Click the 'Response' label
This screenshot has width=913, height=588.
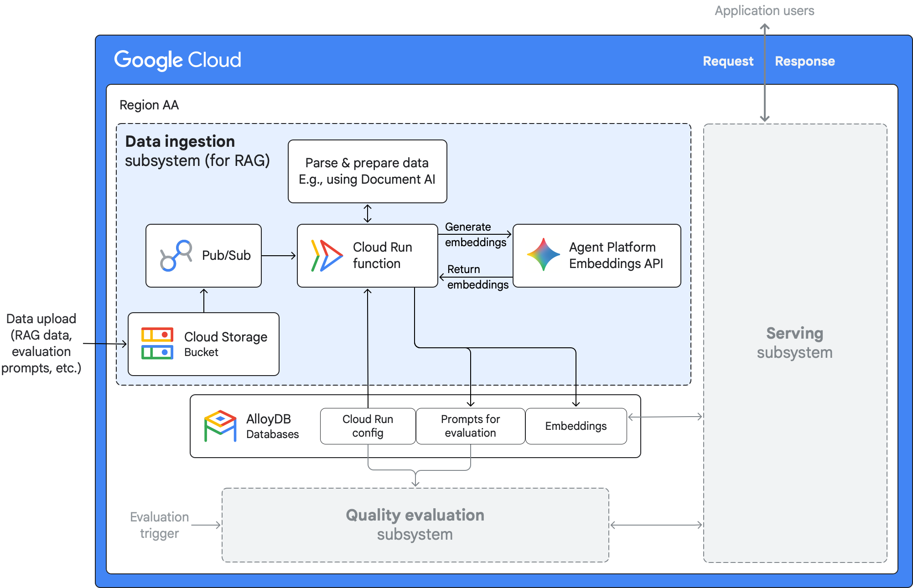(805, 61)
